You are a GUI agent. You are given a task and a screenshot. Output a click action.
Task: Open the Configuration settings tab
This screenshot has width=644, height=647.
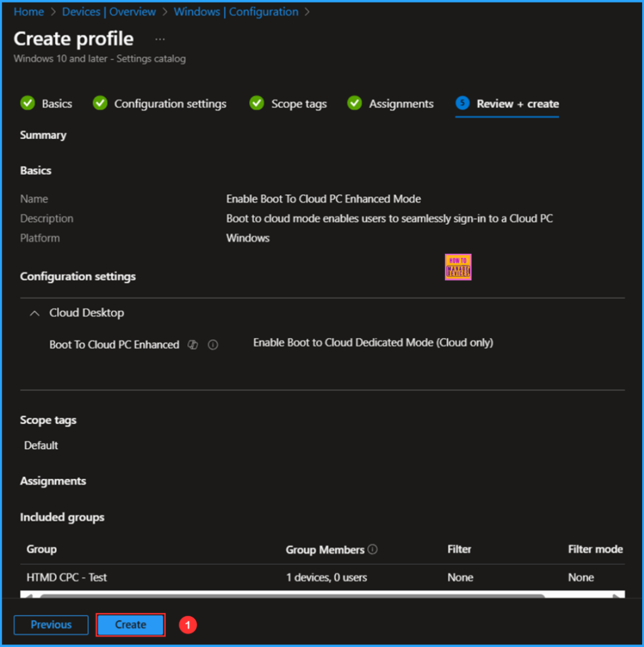[x=170, y=104]
